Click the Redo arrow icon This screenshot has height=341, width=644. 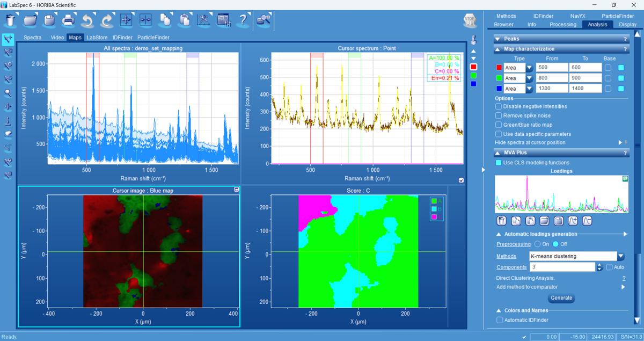[107, 20]
